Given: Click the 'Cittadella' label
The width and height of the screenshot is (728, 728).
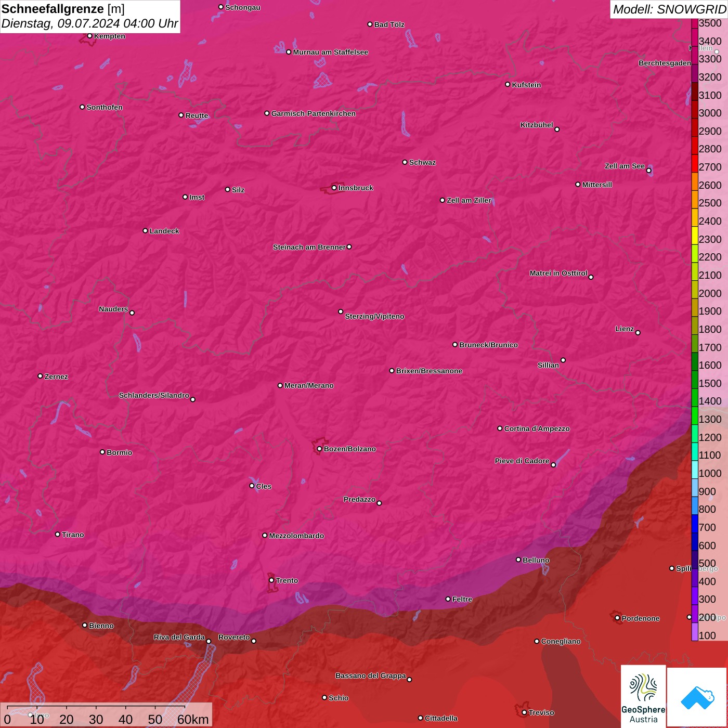Looking at the screenshot, I should [441, 718].
